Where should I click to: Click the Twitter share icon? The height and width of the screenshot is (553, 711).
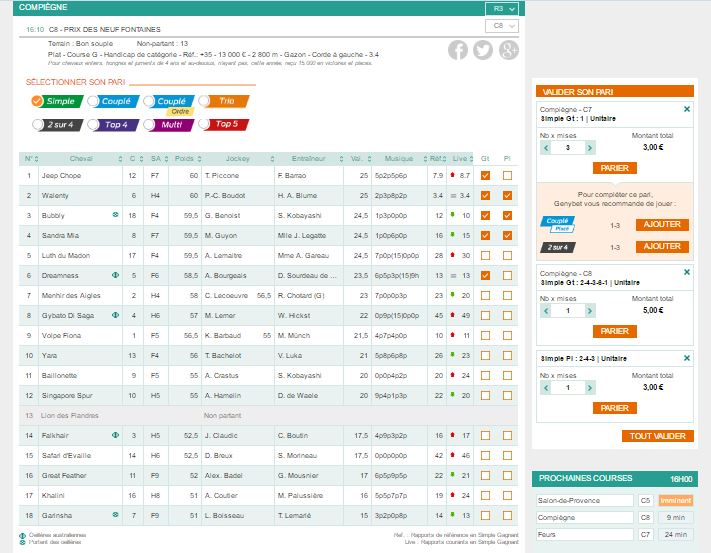click(x=483, y=50)
